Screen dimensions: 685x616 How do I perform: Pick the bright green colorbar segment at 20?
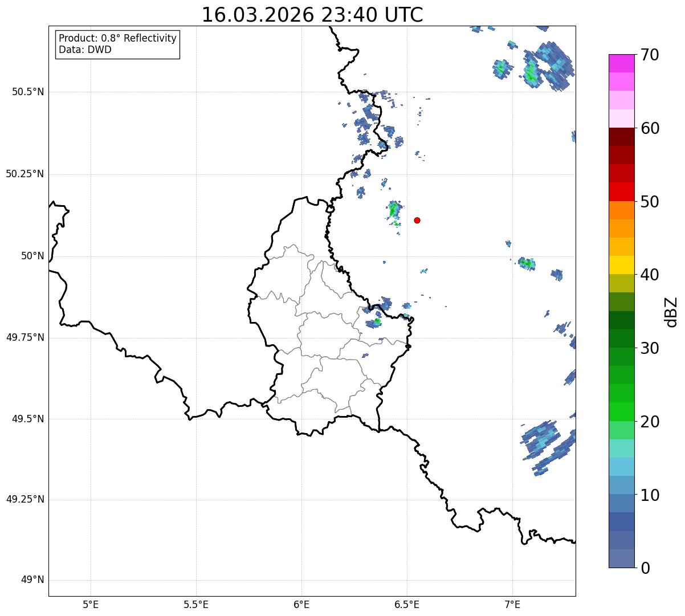click(621, 412)
